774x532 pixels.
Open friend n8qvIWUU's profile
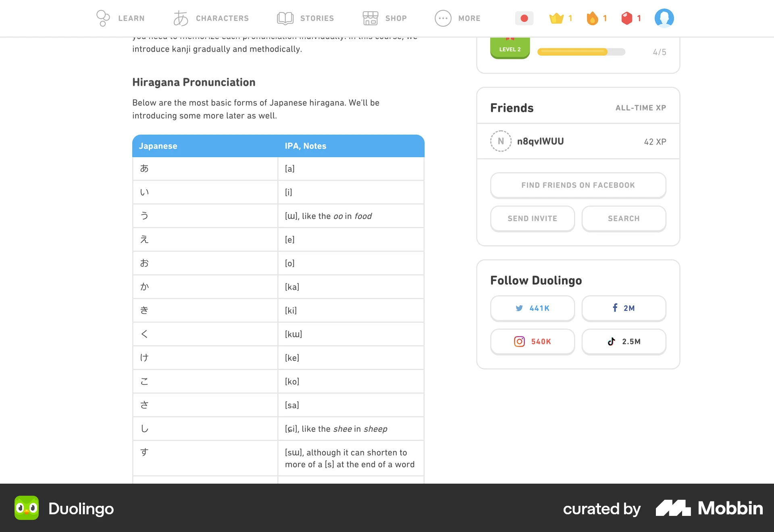pyautogui.click(x=541, y=141)
